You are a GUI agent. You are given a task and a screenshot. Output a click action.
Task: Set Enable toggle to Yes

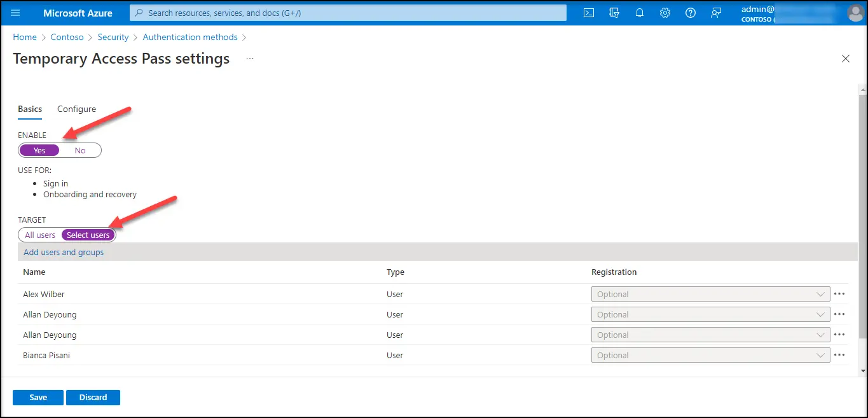pyautogui.click(x=39, y=150)
